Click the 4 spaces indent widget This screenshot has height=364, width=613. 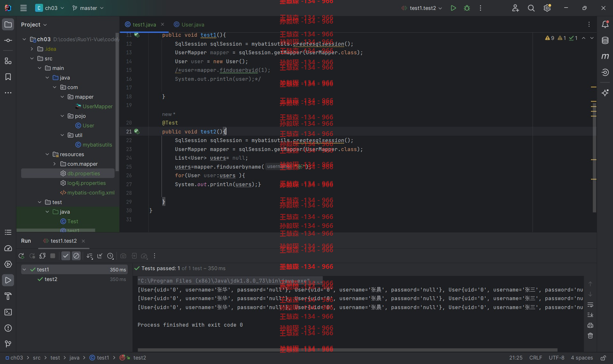[x=582, y=358]
